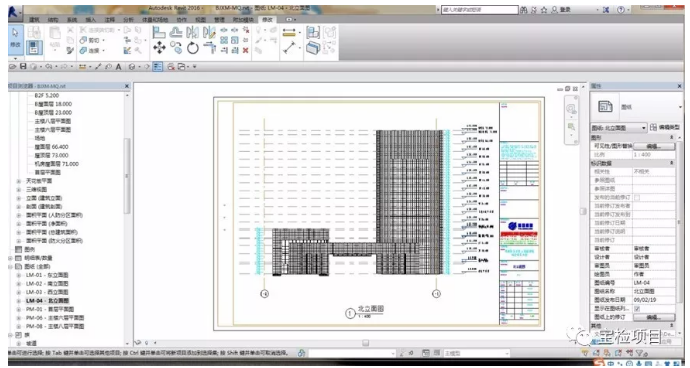Click the Save icon in quick access toolbar
The image size is (690, 368).
coord(23,66)
